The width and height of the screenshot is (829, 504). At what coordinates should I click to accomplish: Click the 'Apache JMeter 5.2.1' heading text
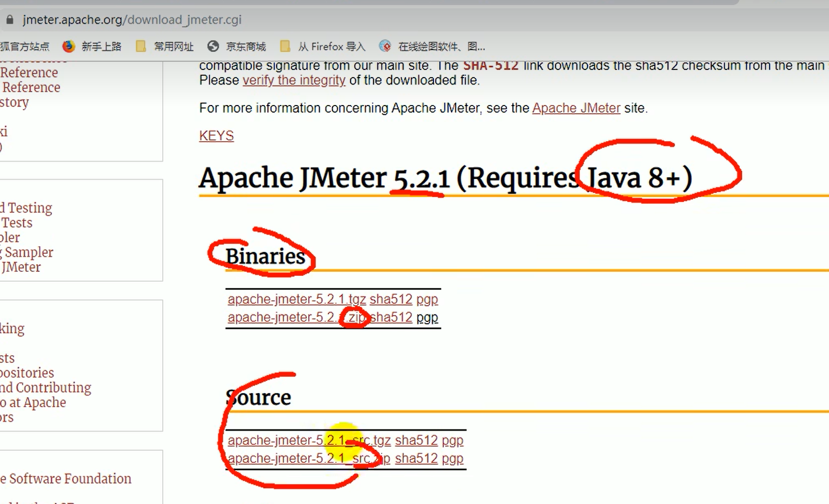(324, 178)
